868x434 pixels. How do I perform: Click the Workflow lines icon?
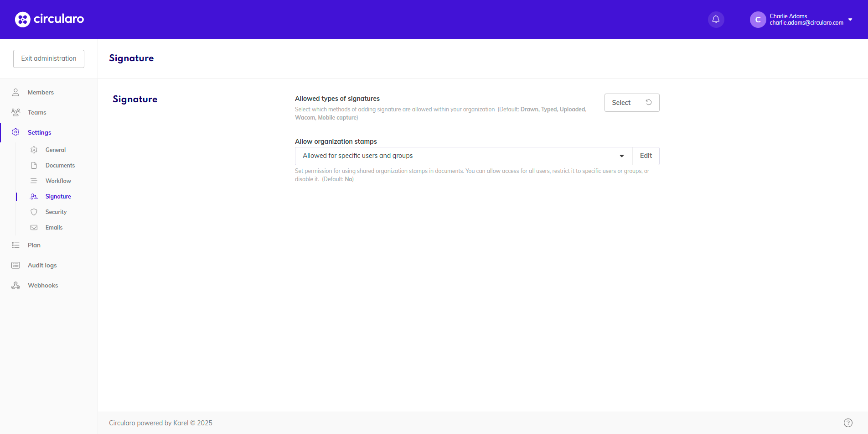point(34,181)
